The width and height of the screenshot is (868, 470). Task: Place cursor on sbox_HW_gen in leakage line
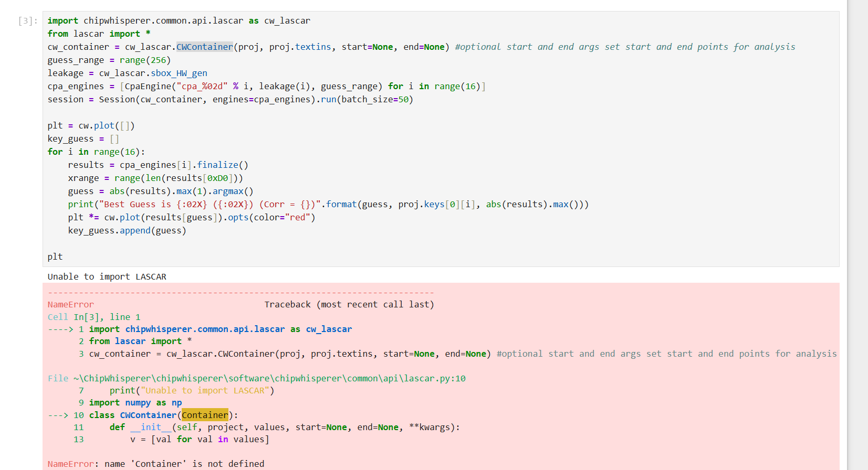[179, 73]
